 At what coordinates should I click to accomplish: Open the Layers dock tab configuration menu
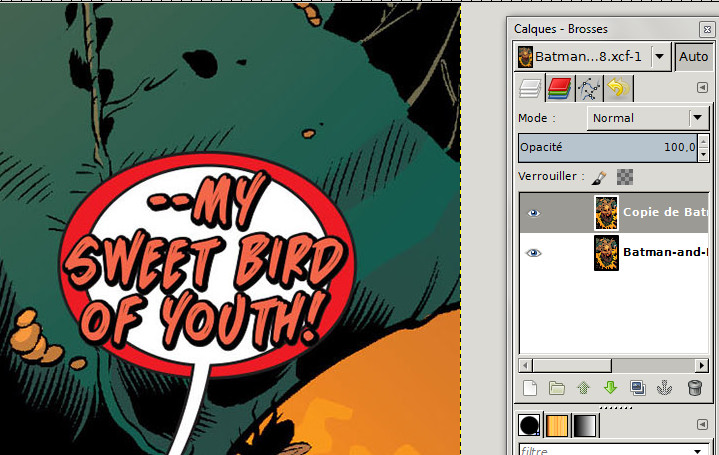[x=702, y=87]
